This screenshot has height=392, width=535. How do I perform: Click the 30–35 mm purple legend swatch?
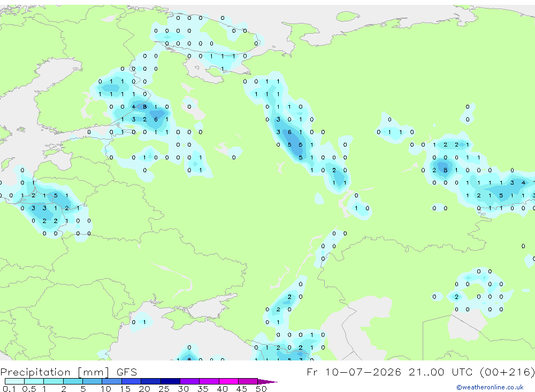[190, 381]
